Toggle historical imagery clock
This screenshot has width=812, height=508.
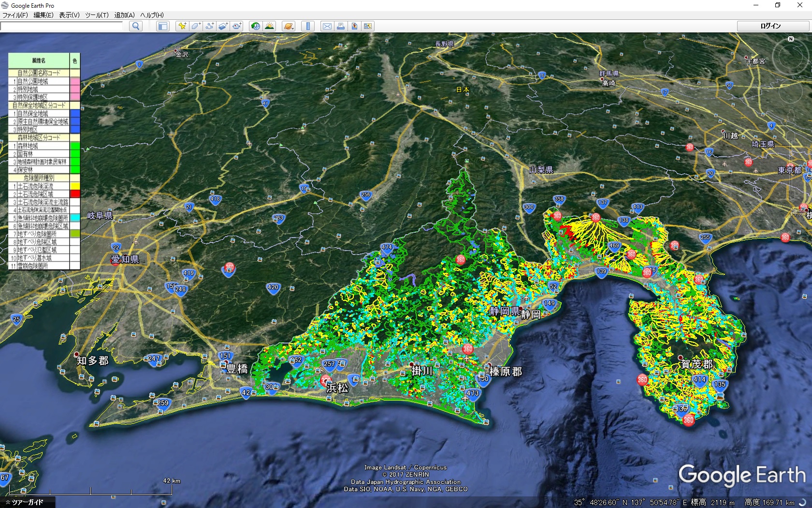(x=255, y=26)
